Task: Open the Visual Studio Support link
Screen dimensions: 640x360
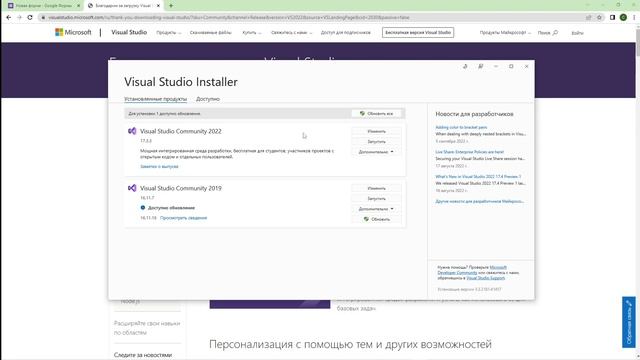Action: pyautogui.click(x=485, y=278)
